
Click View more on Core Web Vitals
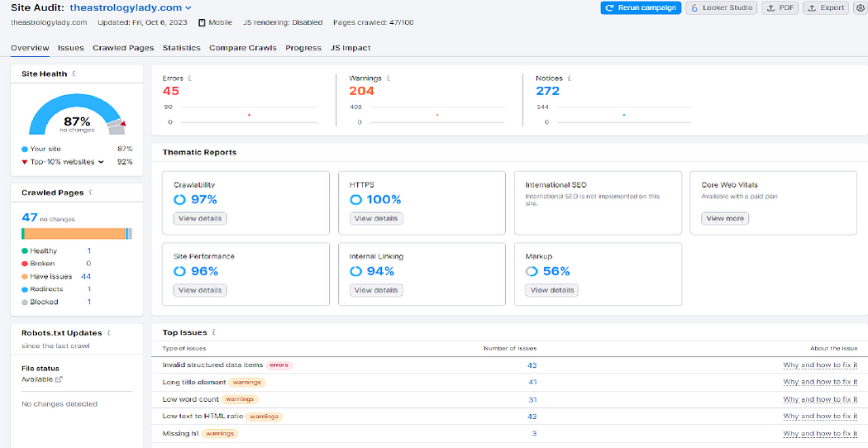pyautogui.click(x=725, y=218)
